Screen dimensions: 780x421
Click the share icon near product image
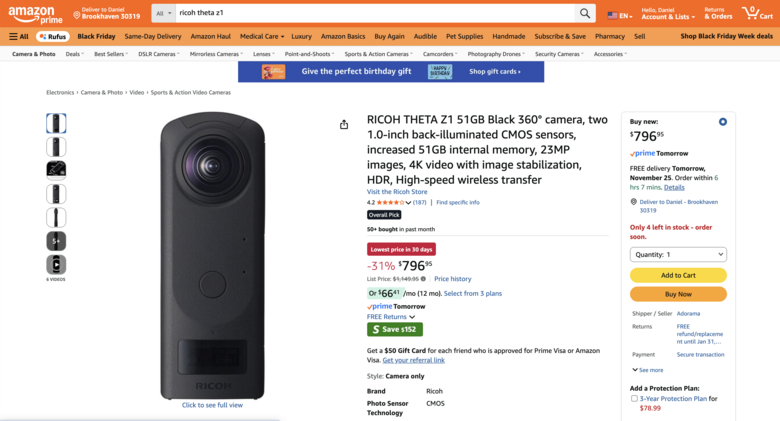tap(344, 125)
